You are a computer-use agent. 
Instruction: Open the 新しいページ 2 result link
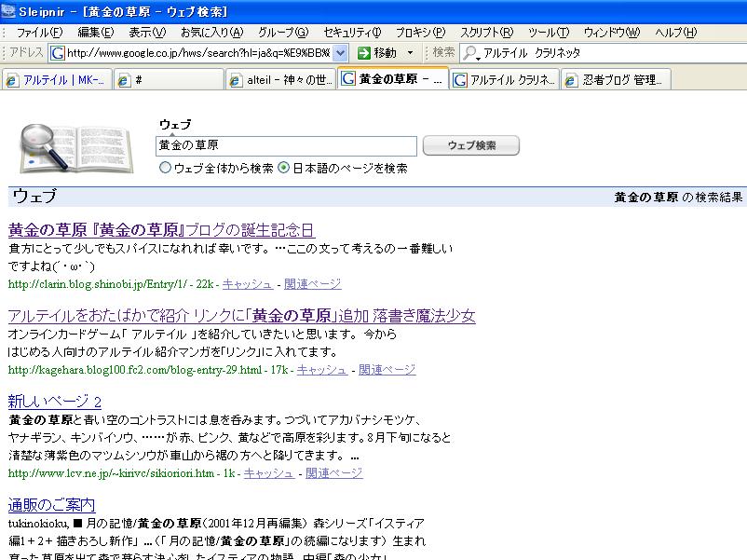55,402
